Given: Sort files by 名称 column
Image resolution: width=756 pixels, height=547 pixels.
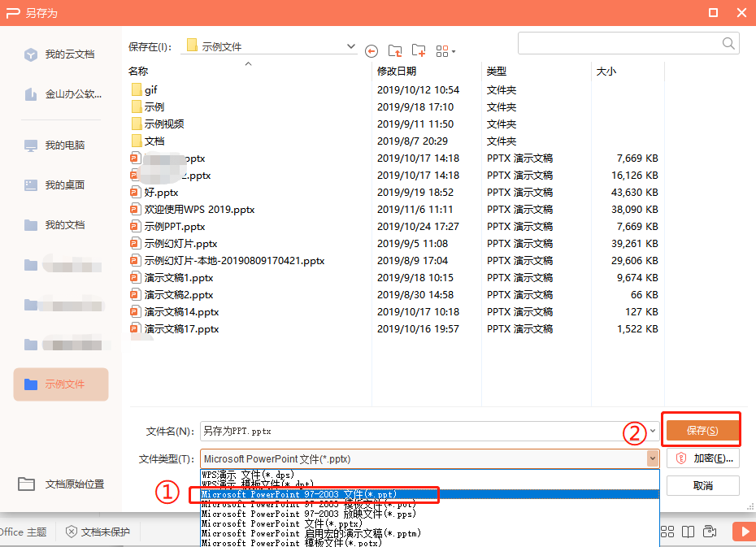Looking at the screenshot, I should tap(138, 72).
